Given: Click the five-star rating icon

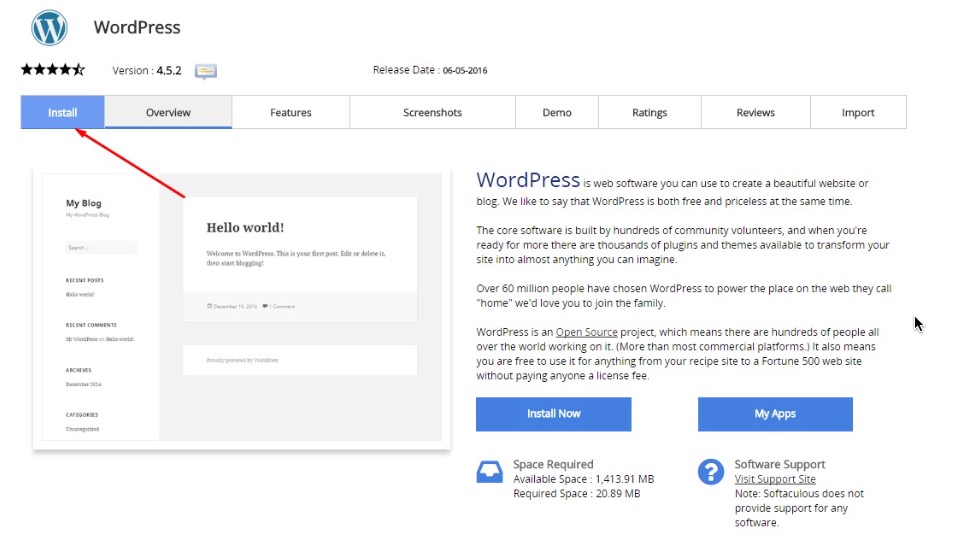Looking at the screenshot, I should 53,69.
